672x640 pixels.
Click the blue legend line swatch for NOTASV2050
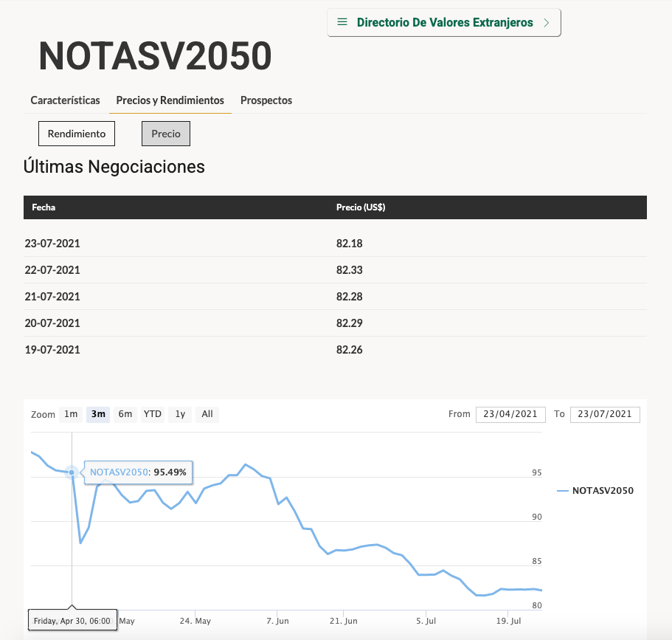[x=562, y=490]
